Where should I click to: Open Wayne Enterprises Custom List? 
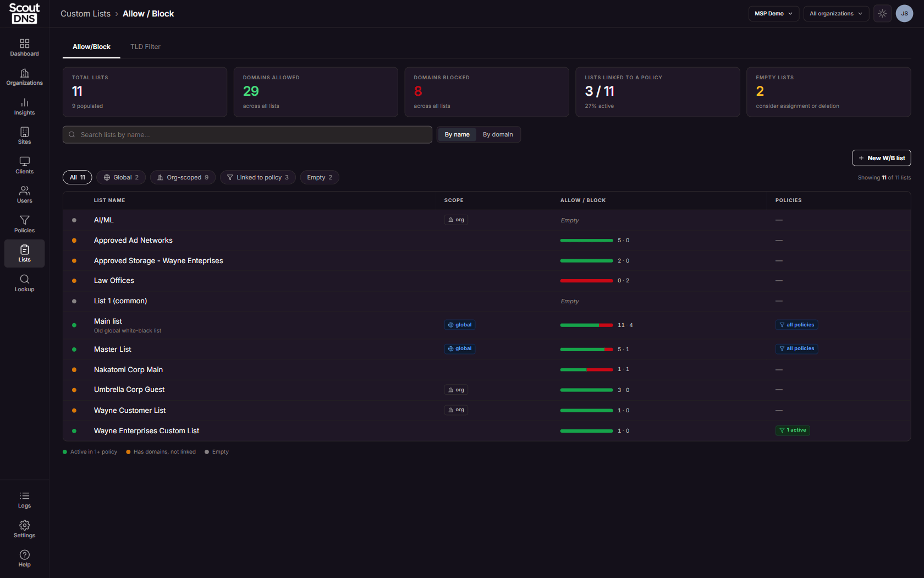[146, 431]
